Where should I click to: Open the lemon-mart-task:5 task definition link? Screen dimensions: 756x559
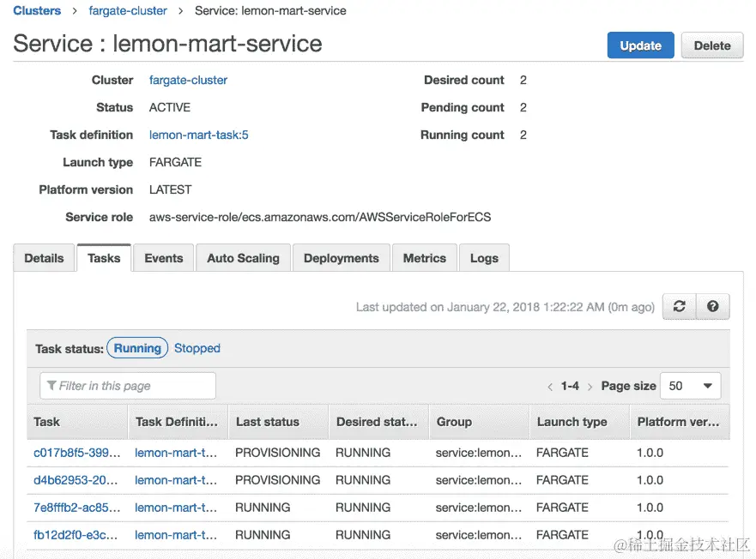tap(198, 135)
